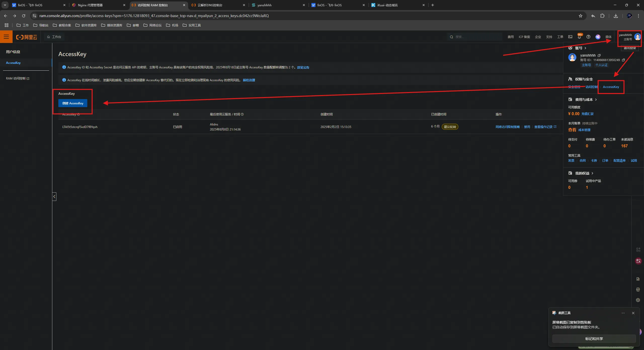Screen dimensions: 644x350
Task: Copy the account ID 1140666613950249
Action: point(623,60)
